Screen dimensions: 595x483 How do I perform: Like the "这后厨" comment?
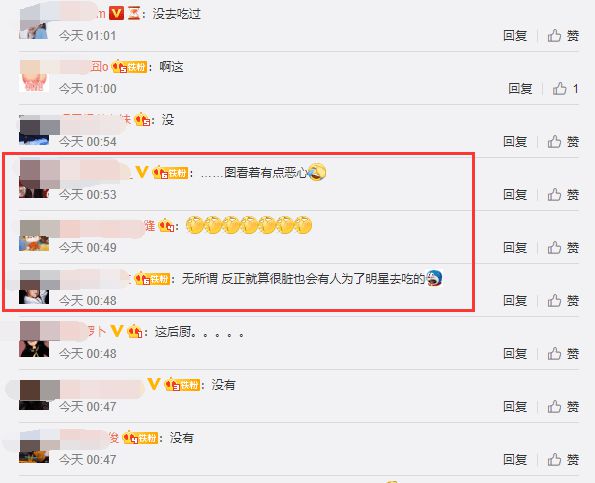point(563,354)
